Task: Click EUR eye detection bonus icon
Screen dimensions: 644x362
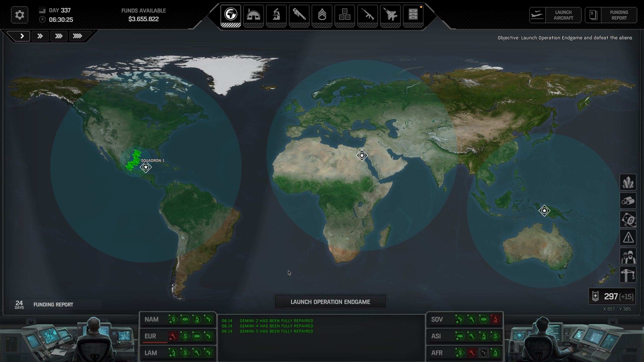Action: pos(197,336)
